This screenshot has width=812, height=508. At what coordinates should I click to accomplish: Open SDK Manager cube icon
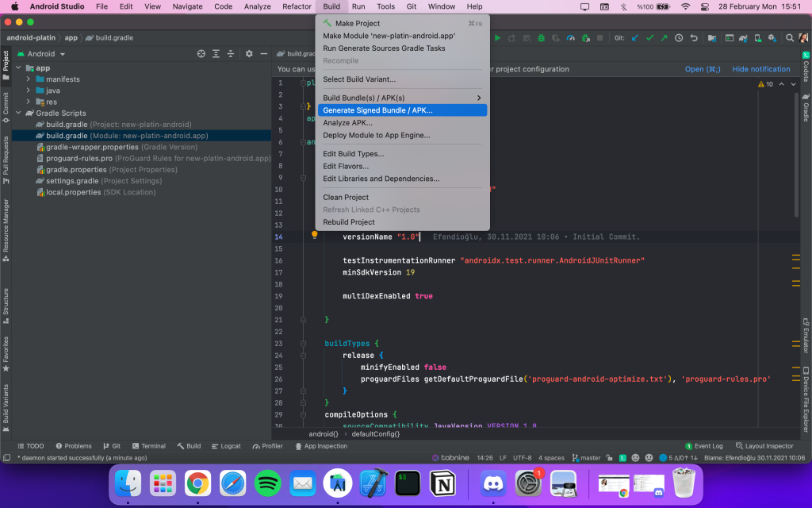772,38
